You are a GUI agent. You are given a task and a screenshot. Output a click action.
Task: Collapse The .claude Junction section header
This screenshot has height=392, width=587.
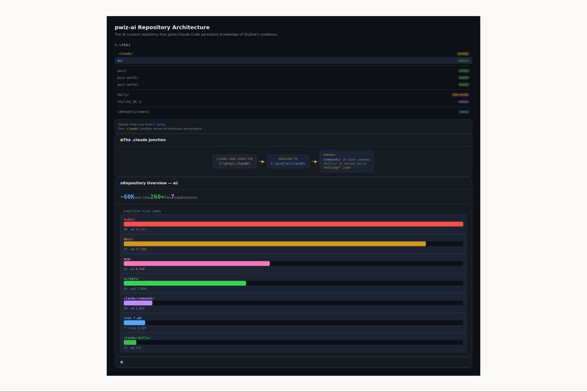point(144,140)
